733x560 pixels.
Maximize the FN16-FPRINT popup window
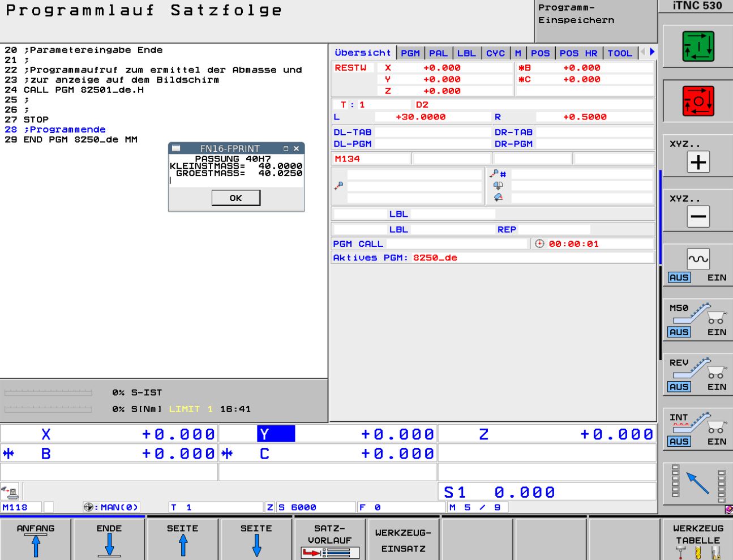click(286, 148)
